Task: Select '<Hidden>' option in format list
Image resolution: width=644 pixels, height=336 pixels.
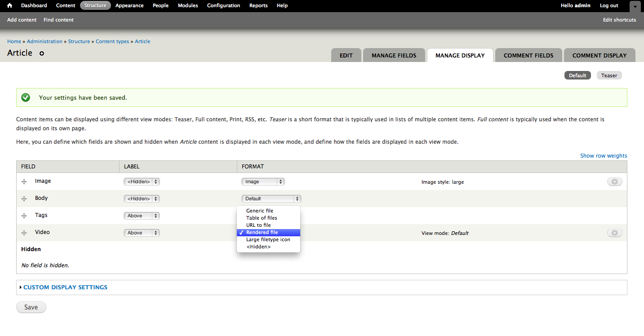Action: (x=258, y=247)
